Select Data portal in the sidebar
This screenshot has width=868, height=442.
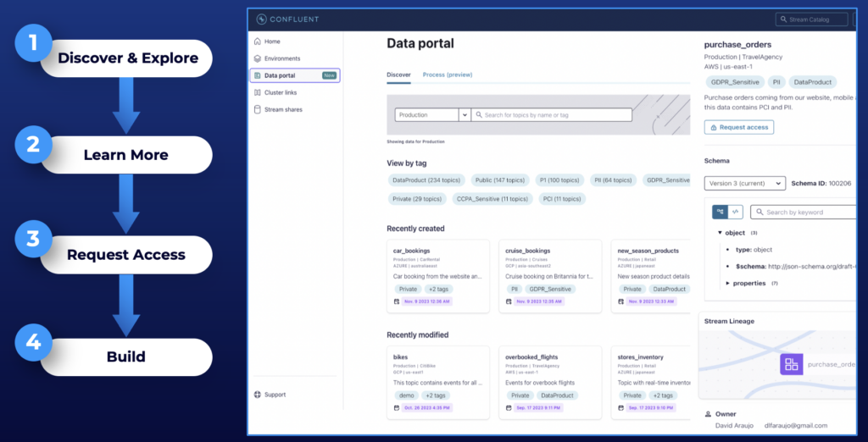(x=295, y=75)
